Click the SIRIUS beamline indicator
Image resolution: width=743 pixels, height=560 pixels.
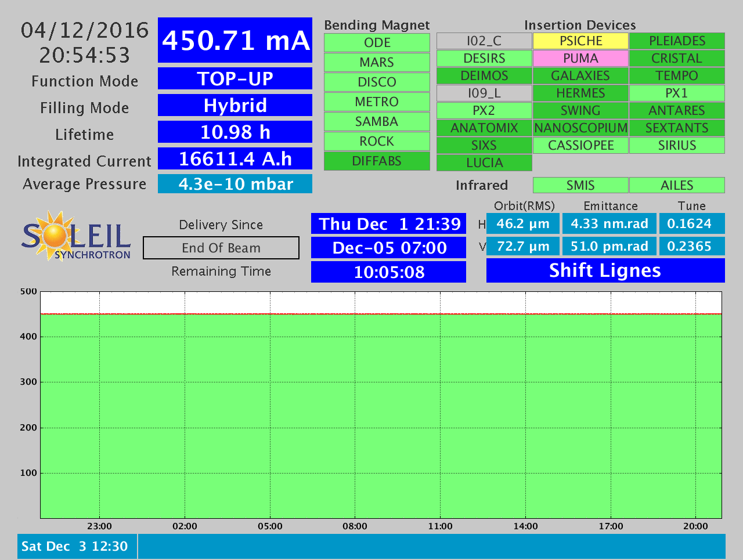coord(677,145)
